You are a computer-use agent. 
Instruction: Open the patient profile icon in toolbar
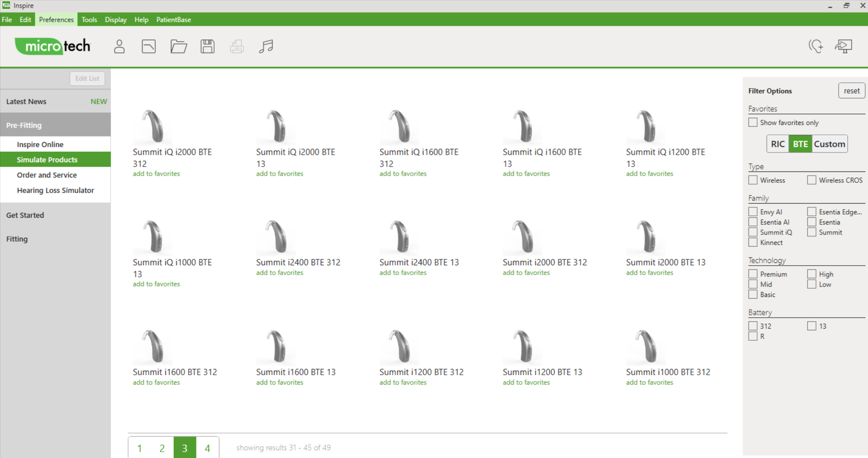pyautogui.click(x=119, y=46)
